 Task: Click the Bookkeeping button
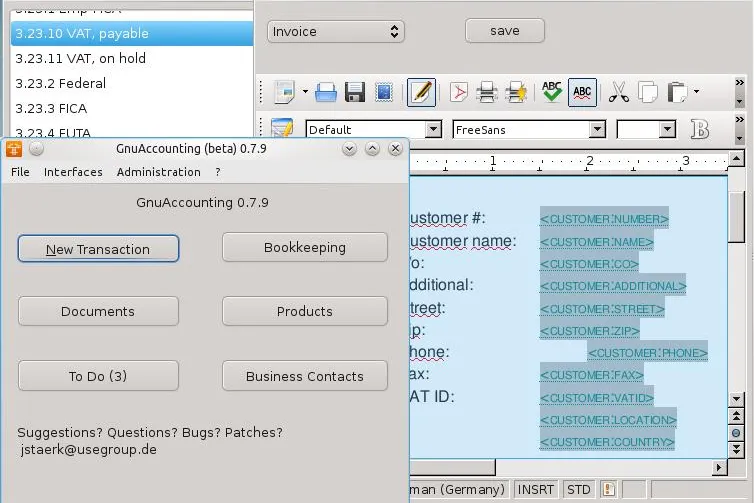pos(305,247)
